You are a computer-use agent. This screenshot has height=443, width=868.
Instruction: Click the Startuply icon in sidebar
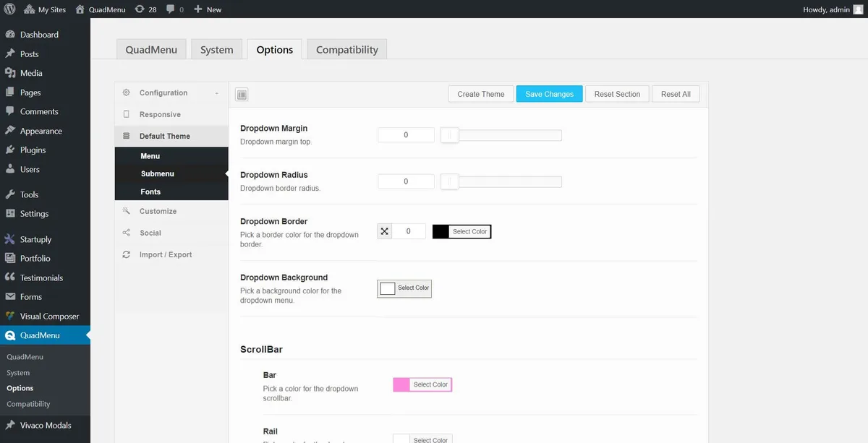coord(10,239)
